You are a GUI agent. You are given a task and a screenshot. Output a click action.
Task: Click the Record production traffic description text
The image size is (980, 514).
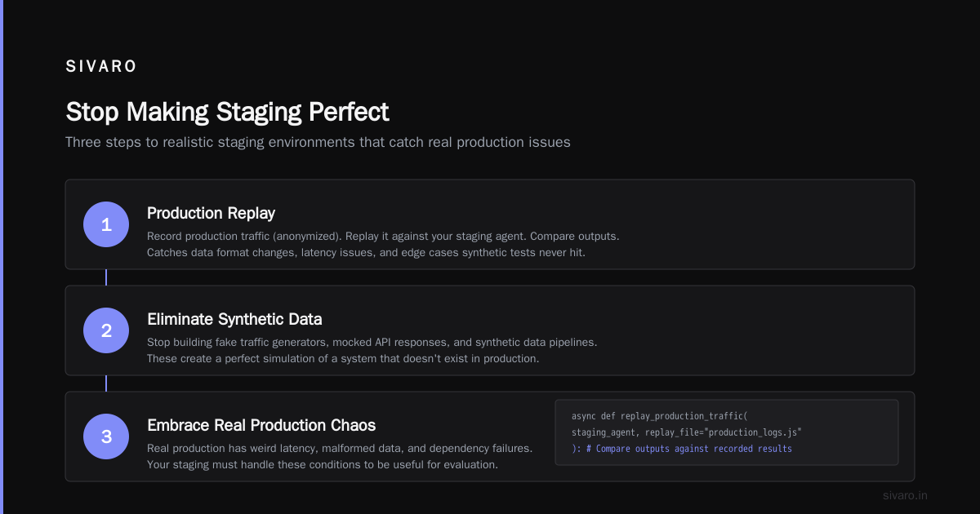point(383,236)
